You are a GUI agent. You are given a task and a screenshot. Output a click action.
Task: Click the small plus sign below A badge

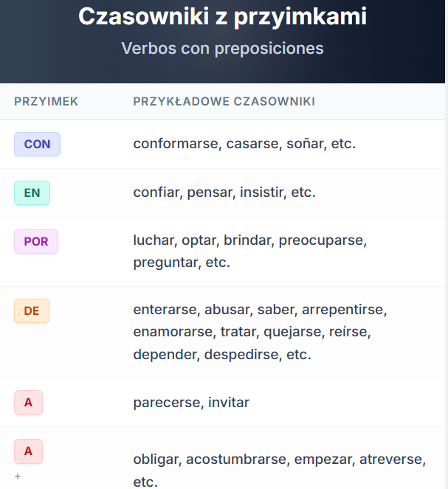[18, 476]
